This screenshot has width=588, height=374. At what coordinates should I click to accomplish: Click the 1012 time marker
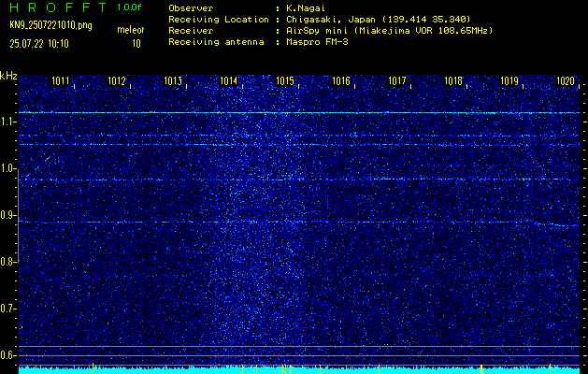tap(117, 80)
